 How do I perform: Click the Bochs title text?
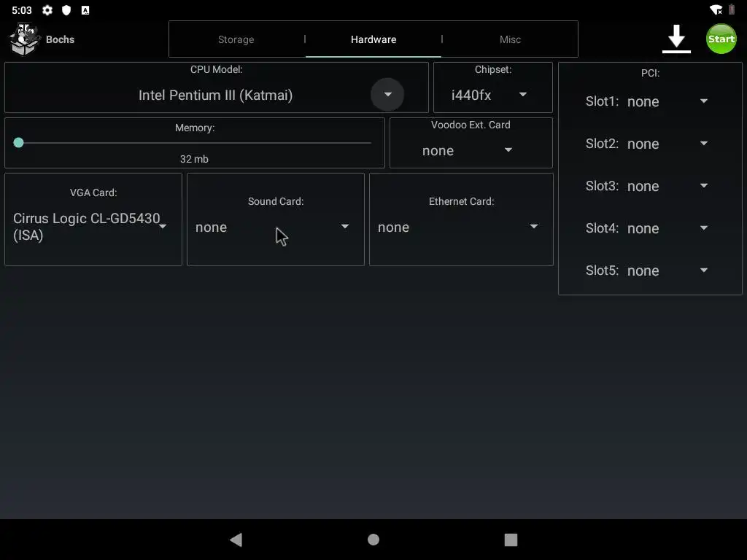pos(60,39)
